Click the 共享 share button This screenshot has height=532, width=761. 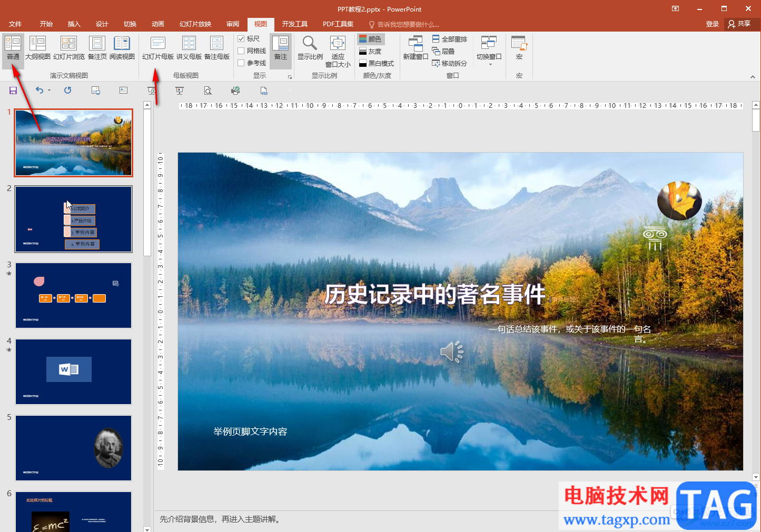(x=739, y=24)
